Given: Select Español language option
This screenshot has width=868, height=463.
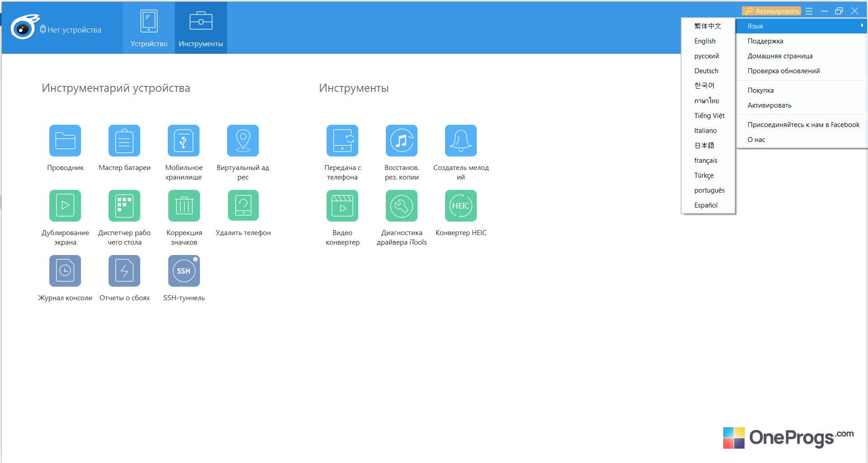Looking at the screenshot, I should 708,205.
